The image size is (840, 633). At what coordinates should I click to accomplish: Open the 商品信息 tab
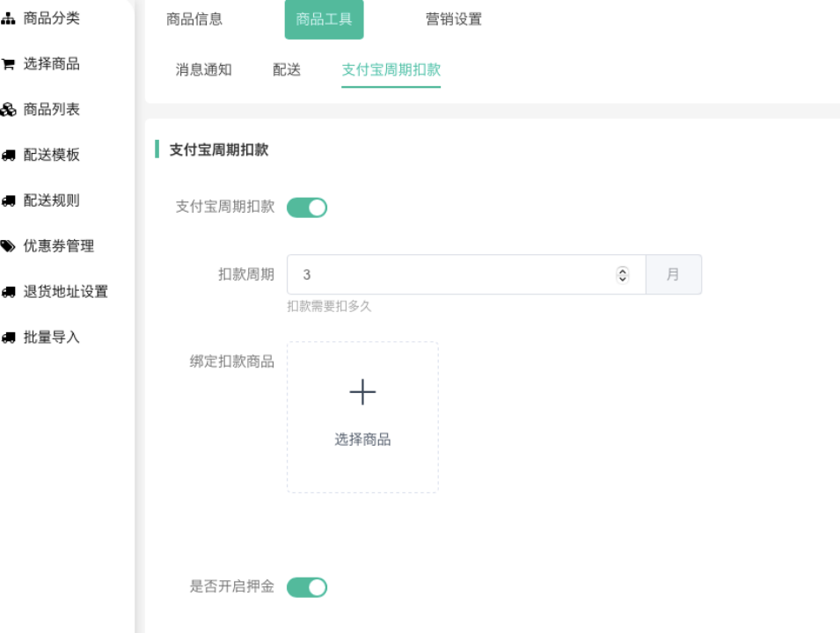point(194,19)
